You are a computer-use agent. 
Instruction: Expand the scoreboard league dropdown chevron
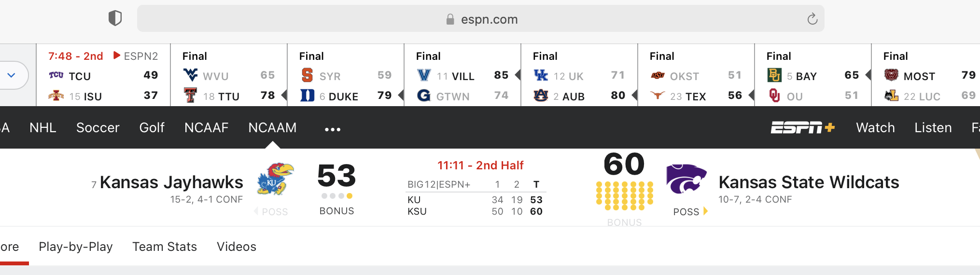12,75
